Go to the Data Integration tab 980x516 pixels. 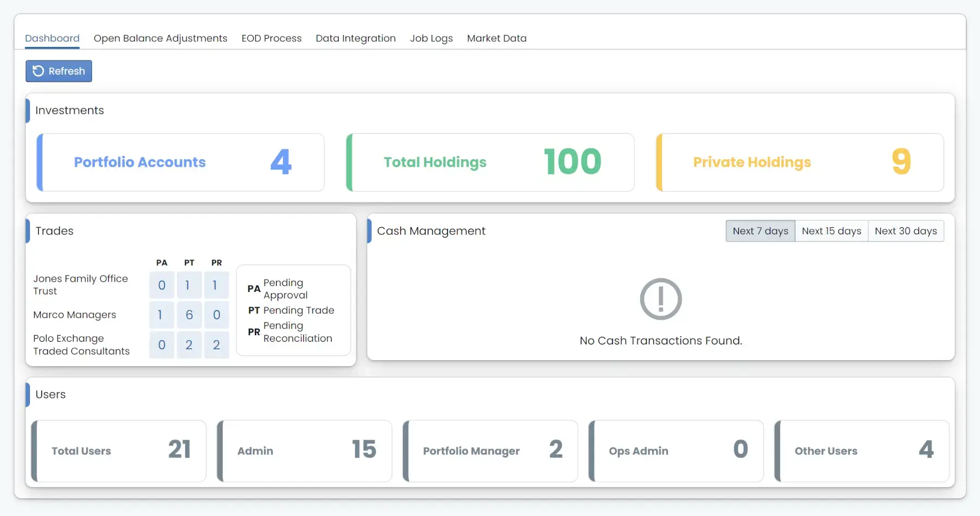[x=356, y=38]
